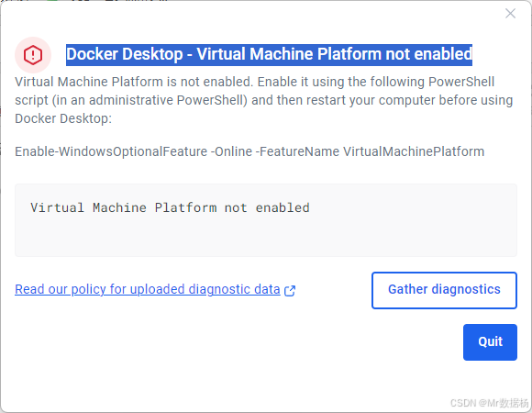
Task: Click the external link icon beside policy link
Action: coord(290,291)
